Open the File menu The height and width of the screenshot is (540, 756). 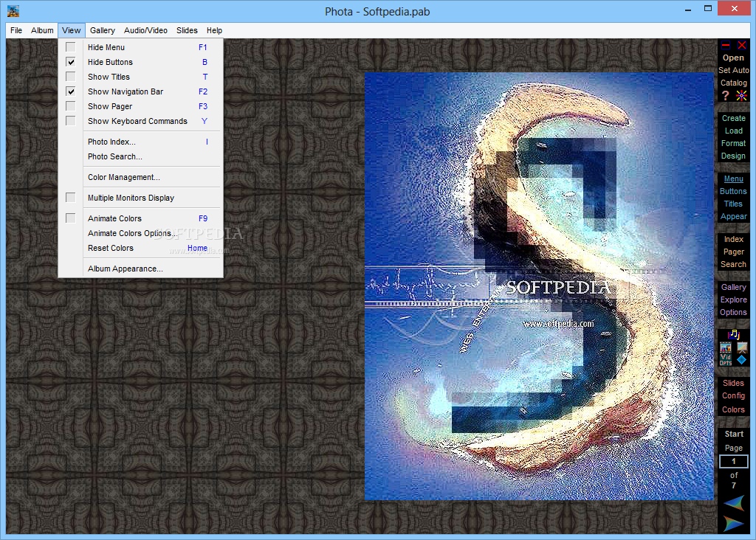pyautogui.click(x=16, y=30)
